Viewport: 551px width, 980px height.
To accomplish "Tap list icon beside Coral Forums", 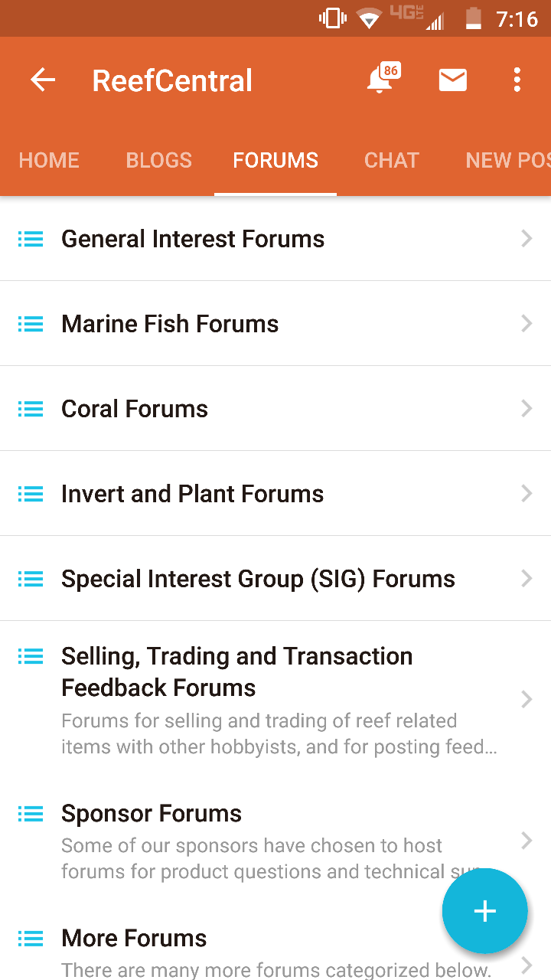I will (x=31, y=409).
